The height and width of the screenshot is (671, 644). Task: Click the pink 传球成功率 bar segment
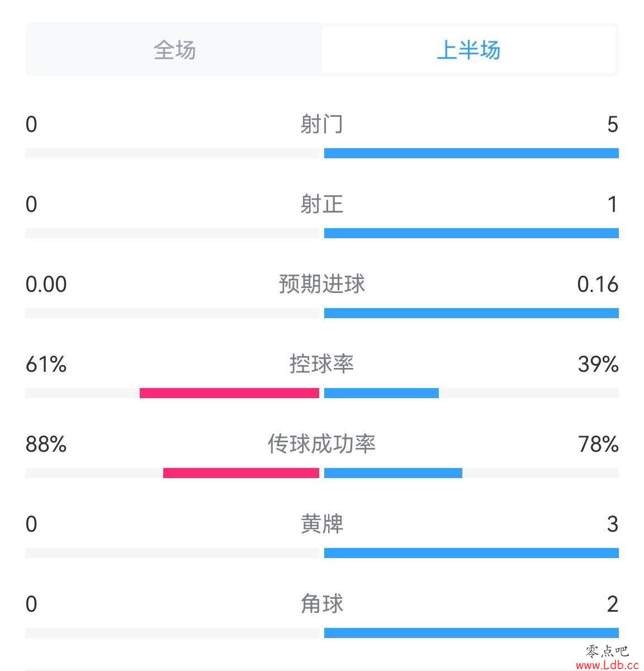pos(241,473)
